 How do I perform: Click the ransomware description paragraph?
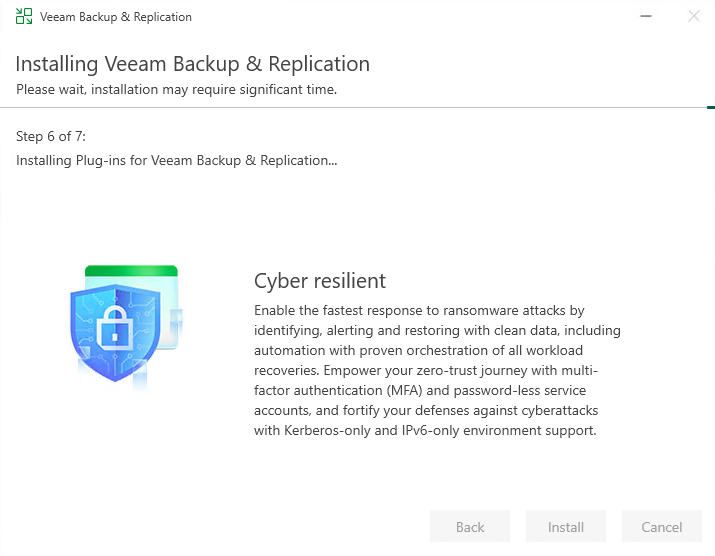[437, 370]
